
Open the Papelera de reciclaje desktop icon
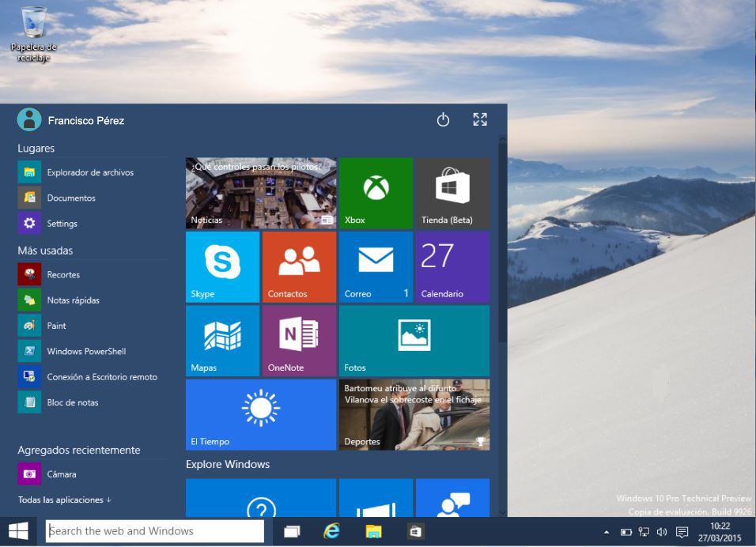[33, 34]
